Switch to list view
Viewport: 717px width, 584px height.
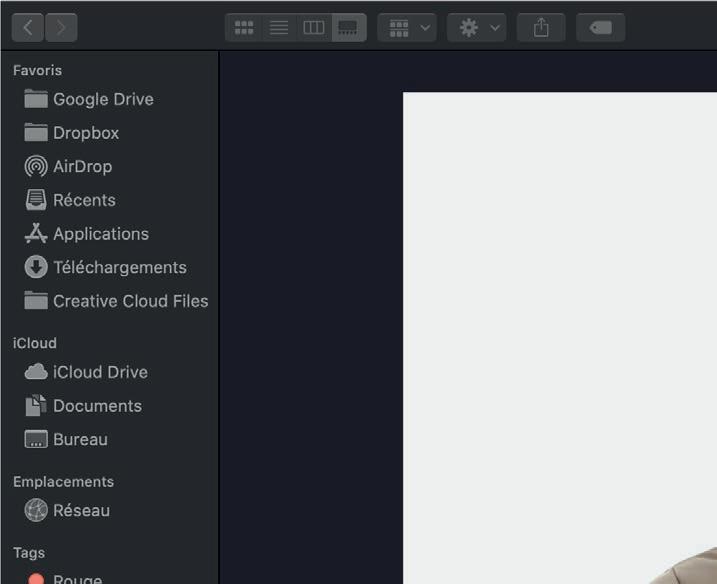click(278, 27)
